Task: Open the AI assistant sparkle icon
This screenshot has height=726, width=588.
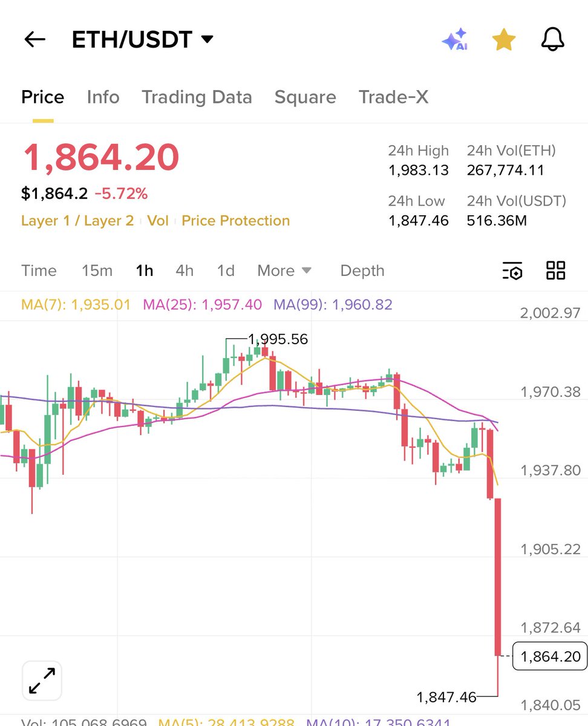Action: click(455, 40)
